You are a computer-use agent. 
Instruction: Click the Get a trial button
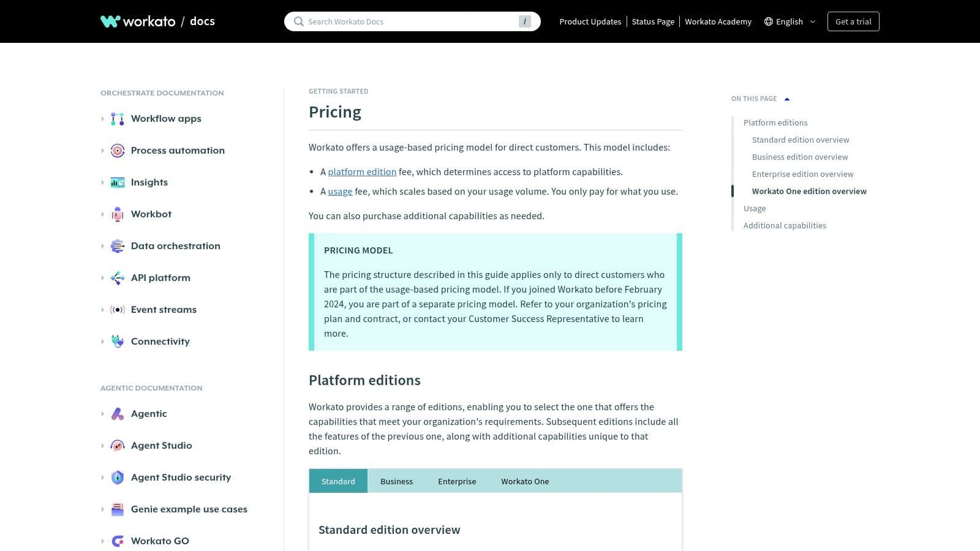point(853,21)
